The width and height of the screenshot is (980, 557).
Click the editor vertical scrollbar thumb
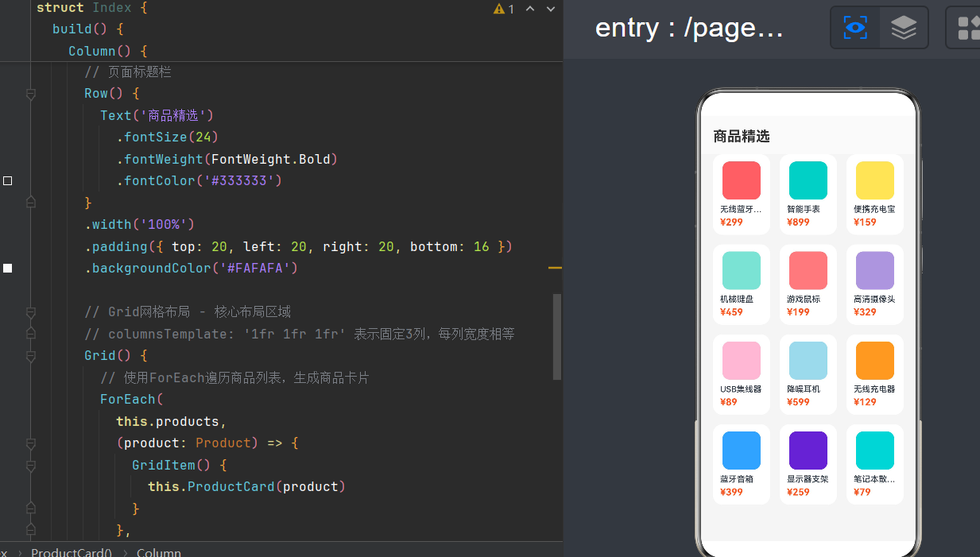(557, 337)
